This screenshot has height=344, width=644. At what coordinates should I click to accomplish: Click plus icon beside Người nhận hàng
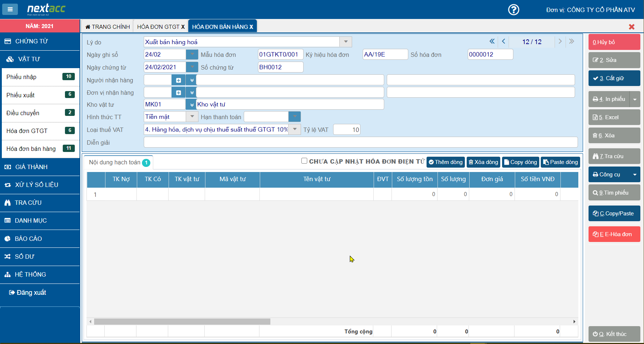178,80
